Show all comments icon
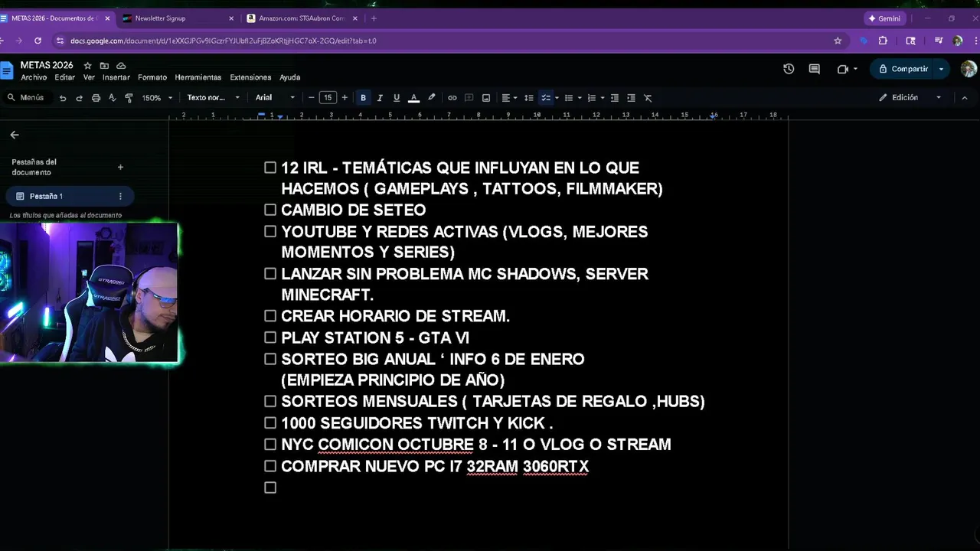Screen dimensions: 980x551 [x=815, y=69]
